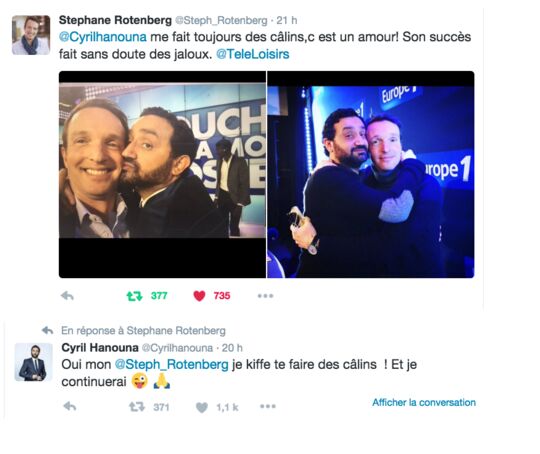Unlike the tweet with 735 likes
The width and height of the screenshot is (540, 454).
199,296
